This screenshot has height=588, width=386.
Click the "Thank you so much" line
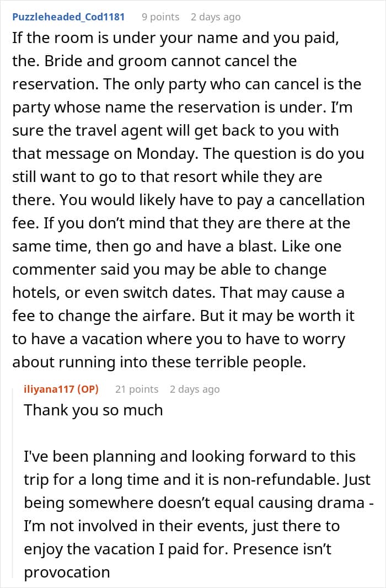(x=93, y=410)
